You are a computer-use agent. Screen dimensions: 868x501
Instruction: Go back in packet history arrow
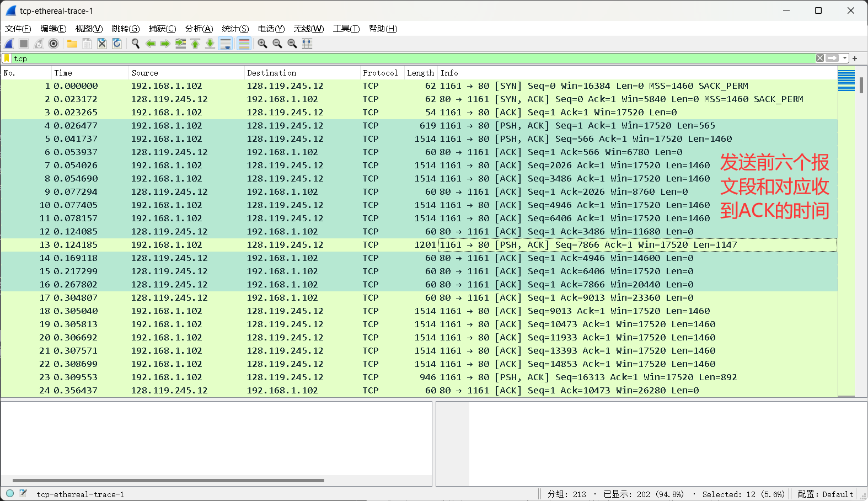coord(151,44)
